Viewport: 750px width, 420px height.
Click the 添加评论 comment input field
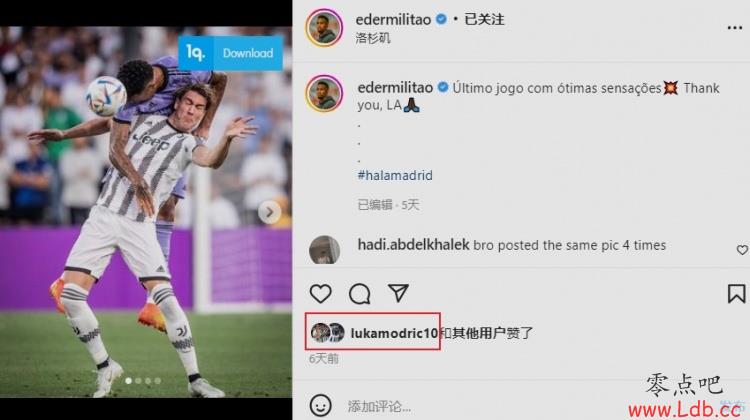478,406
